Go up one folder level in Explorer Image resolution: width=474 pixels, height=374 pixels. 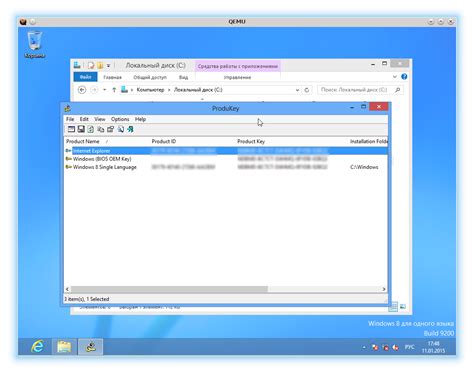click(x=114, y=90)
